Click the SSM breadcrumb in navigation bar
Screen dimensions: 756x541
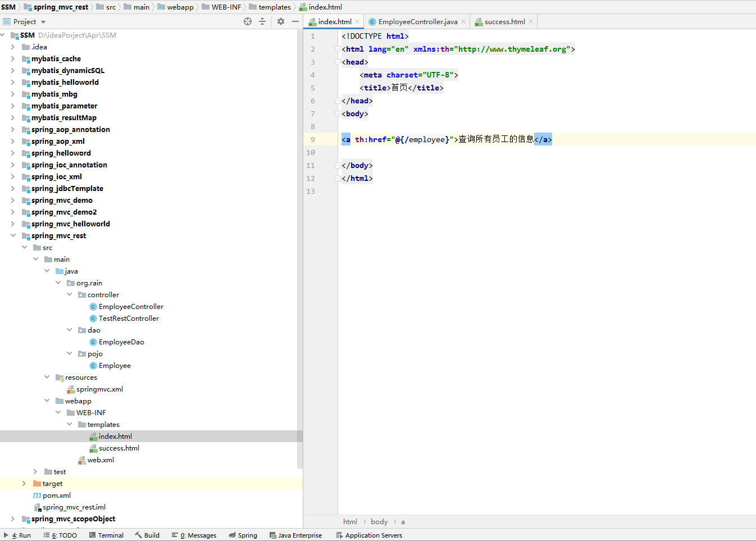click(x=8, y=7)
